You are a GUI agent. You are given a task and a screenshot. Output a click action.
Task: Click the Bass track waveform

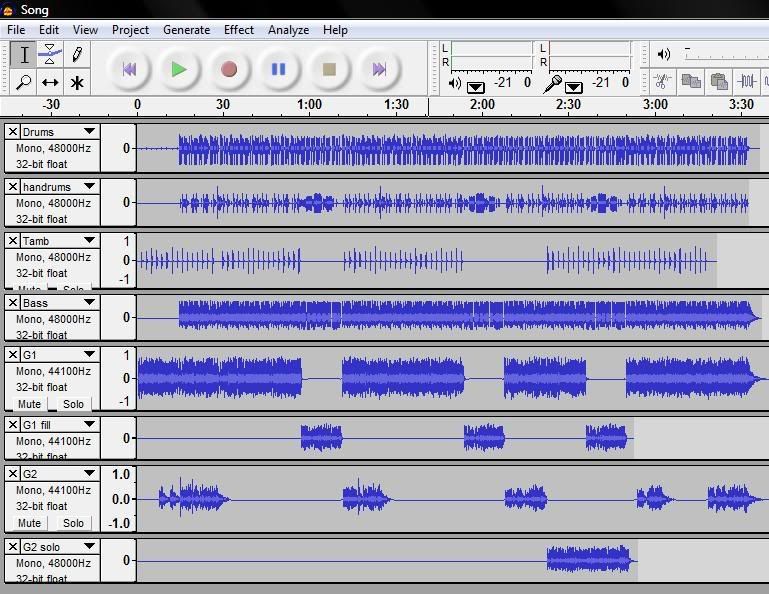(x=449, y=316)
